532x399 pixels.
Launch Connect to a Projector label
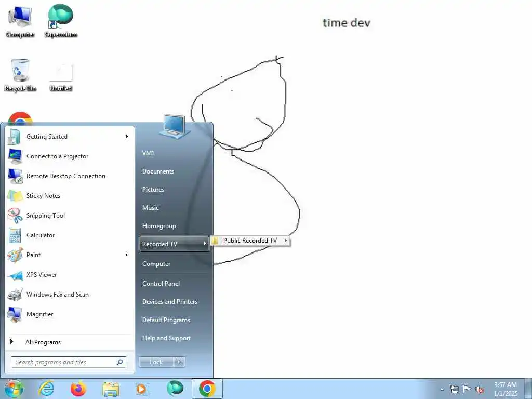(57, 156)
